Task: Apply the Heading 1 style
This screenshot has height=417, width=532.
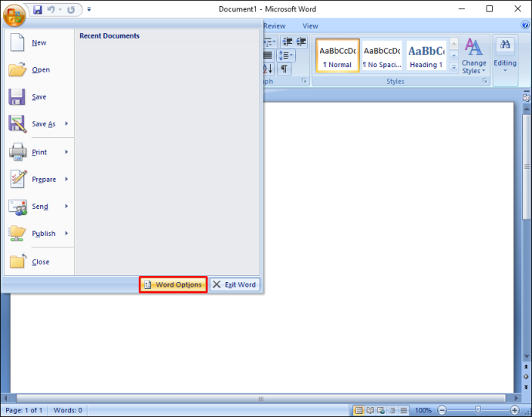Action: (426, 55)
